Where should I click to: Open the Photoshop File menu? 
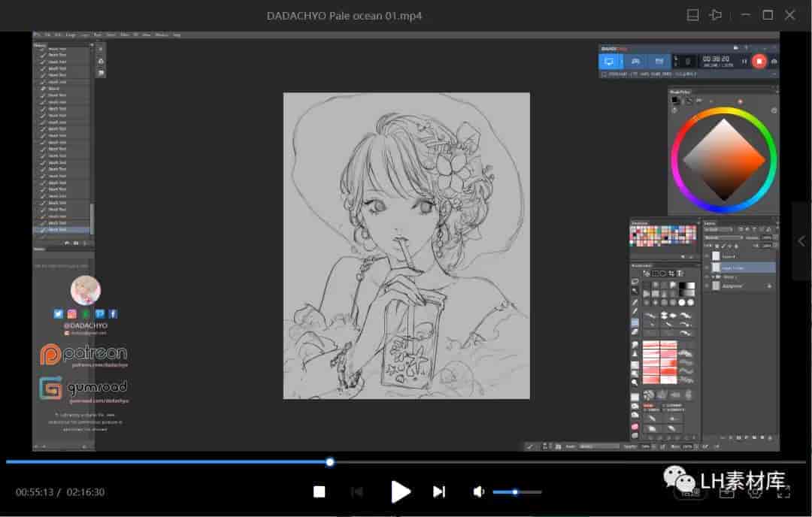coord(47,35)
